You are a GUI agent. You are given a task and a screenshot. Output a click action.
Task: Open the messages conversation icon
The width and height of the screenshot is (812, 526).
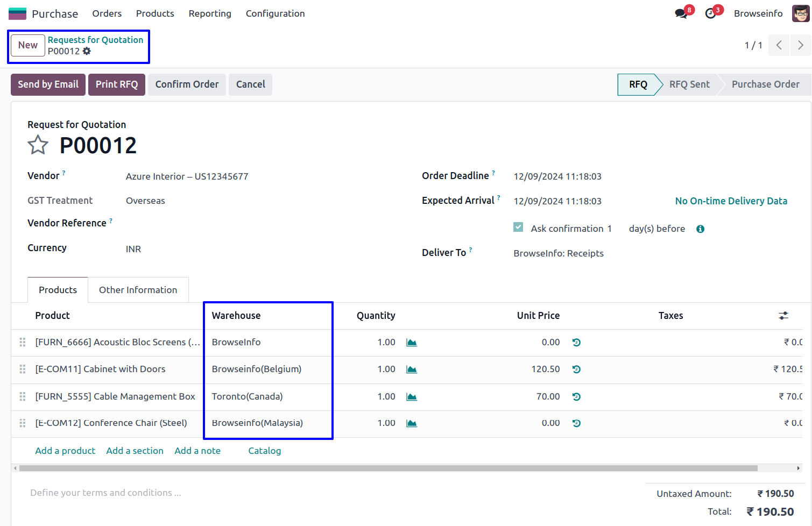coord(681,13)
